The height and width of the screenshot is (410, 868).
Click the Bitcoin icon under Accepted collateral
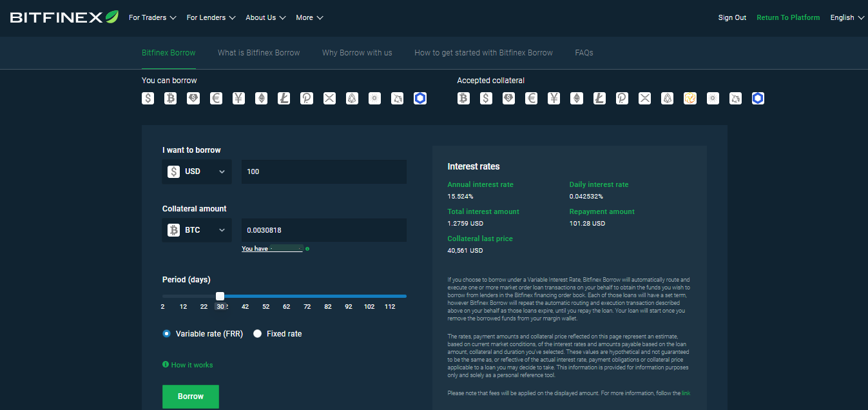[x=463, y=99]
